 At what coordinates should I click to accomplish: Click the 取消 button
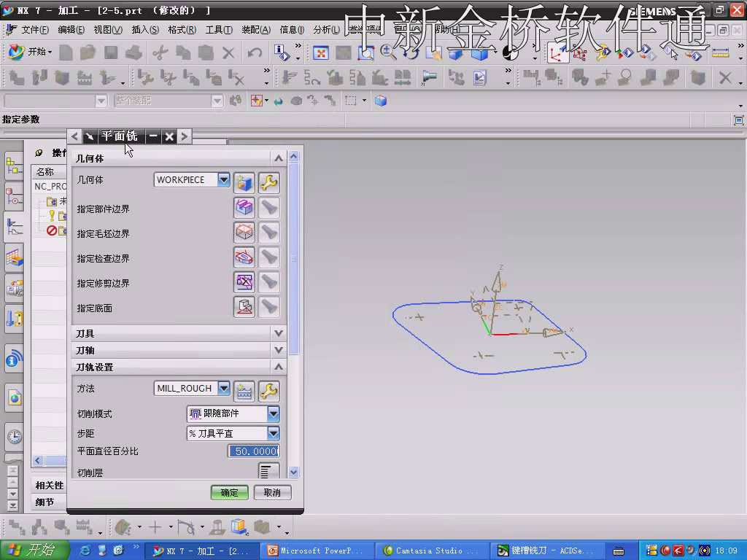point(272,492)
